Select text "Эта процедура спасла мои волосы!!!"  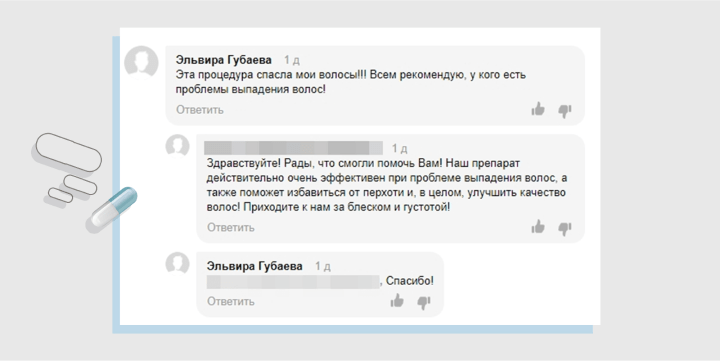(271, 74)
